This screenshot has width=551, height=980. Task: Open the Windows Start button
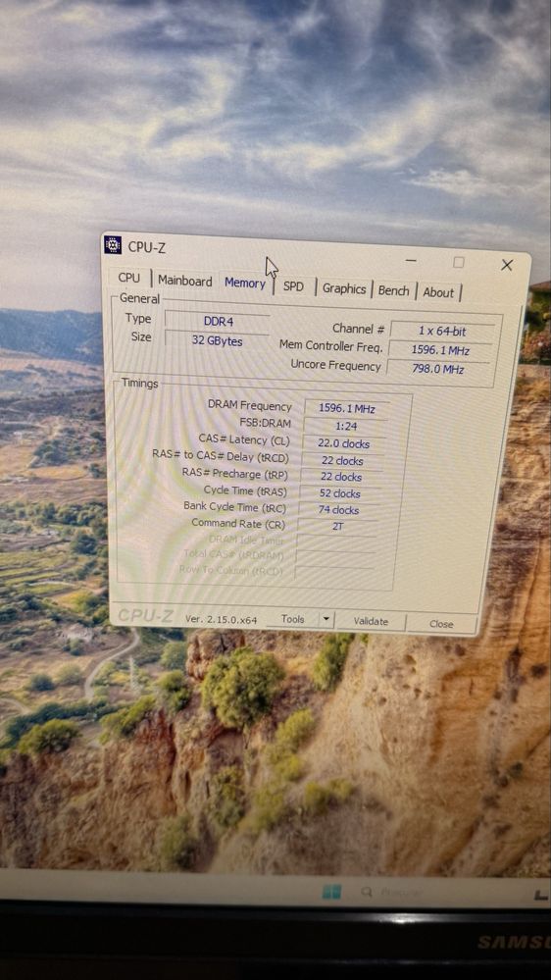[x=331, y=892]
